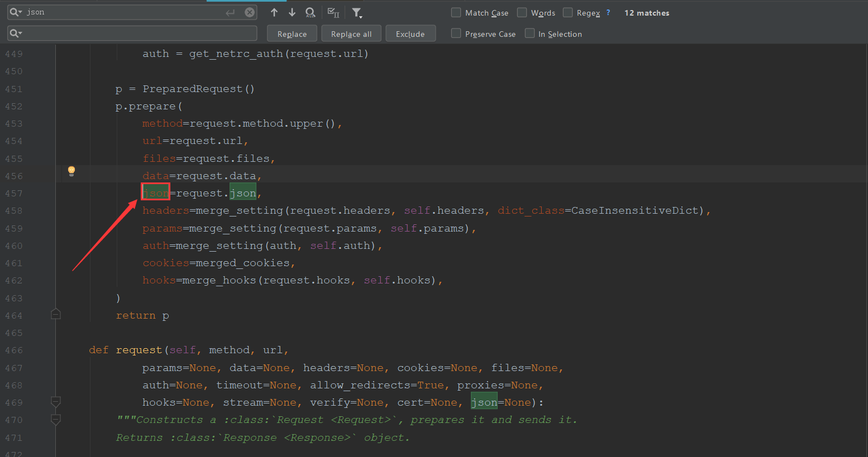868x457 pixels.
Task: Click the Replace button
Action: 292,33
